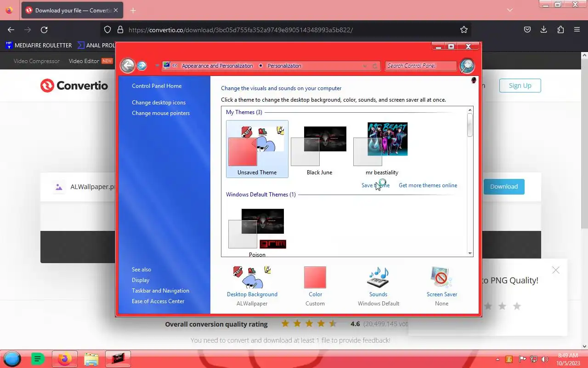This screenshot has width=588, height=368.
Task: Go forward in the Control Panel window
Action: point(142,66)
